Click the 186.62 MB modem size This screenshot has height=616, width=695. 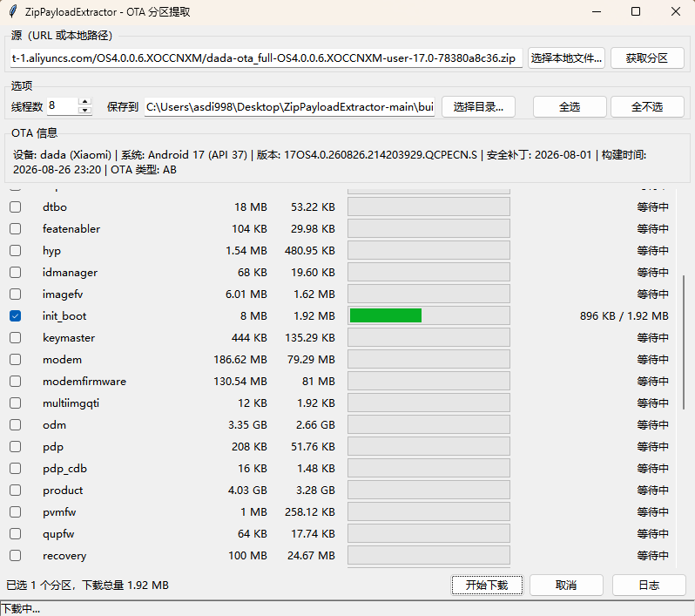(240, 359)
